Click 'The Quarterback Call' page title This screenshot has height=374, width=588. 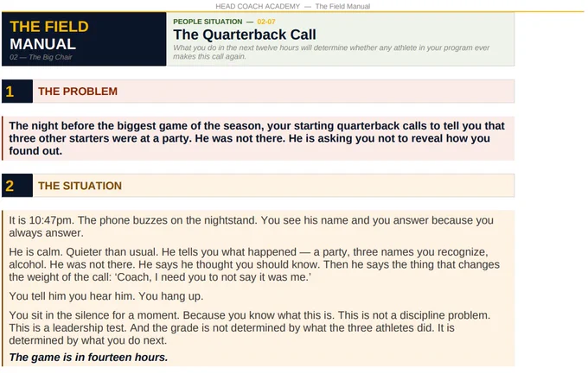pos(245,35)
